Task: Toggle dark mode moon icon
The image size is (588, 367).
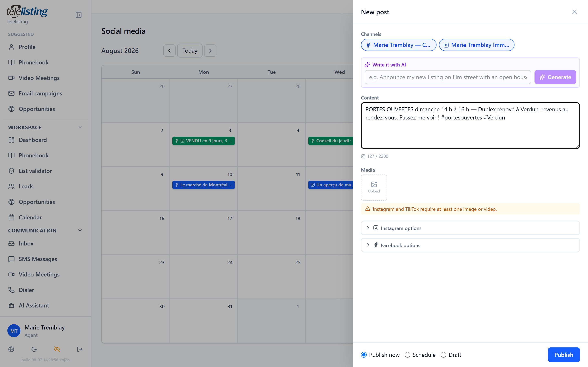Action: click(x=34, y=349)
